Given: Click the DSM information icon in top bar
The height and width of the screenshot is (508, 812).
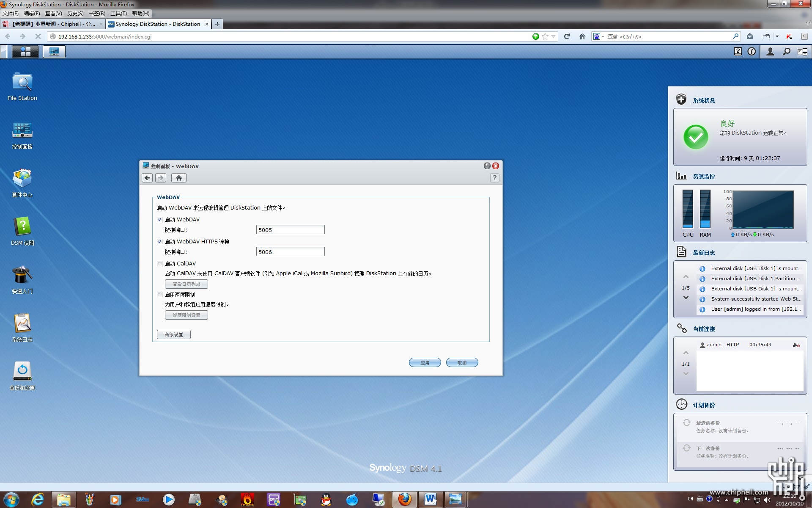Looking at the screenshot, I should click(x=752, y=52).
